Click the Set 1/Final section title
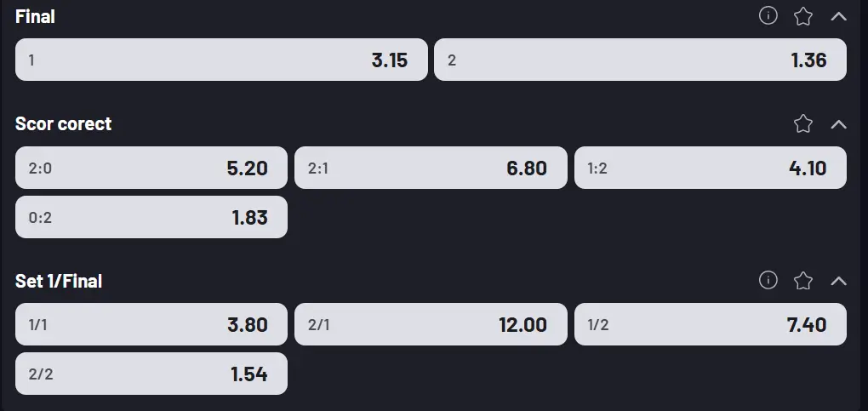The height and width of the screenshot is (411, 868). 59,281
